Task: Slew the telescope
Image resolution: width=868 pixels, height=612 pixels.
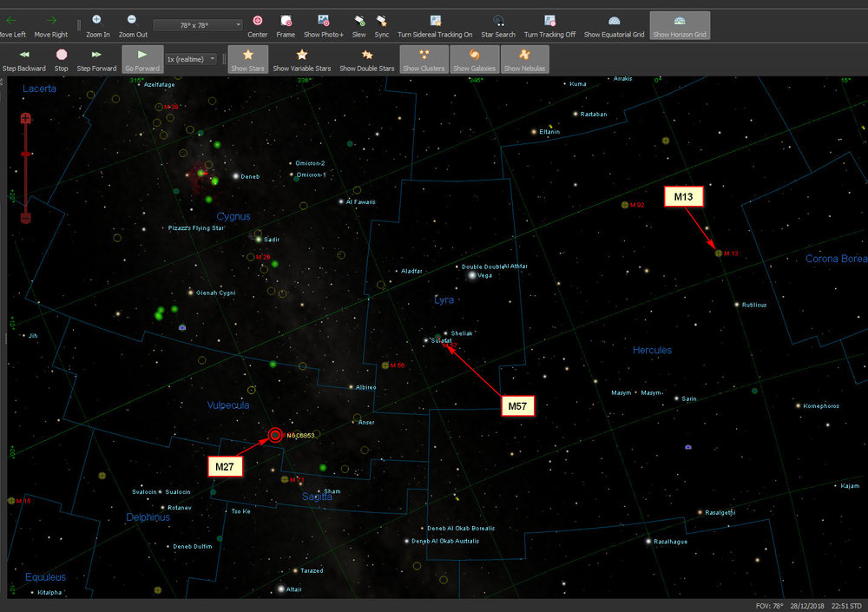Action: 358,26
